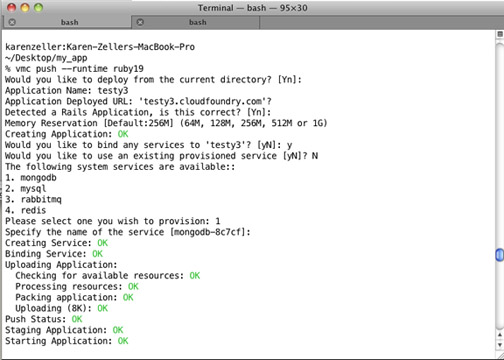Screen dimensions: 504x360
Task: Click the OK after 'Starting Application:'
Action: coord(123,341)
